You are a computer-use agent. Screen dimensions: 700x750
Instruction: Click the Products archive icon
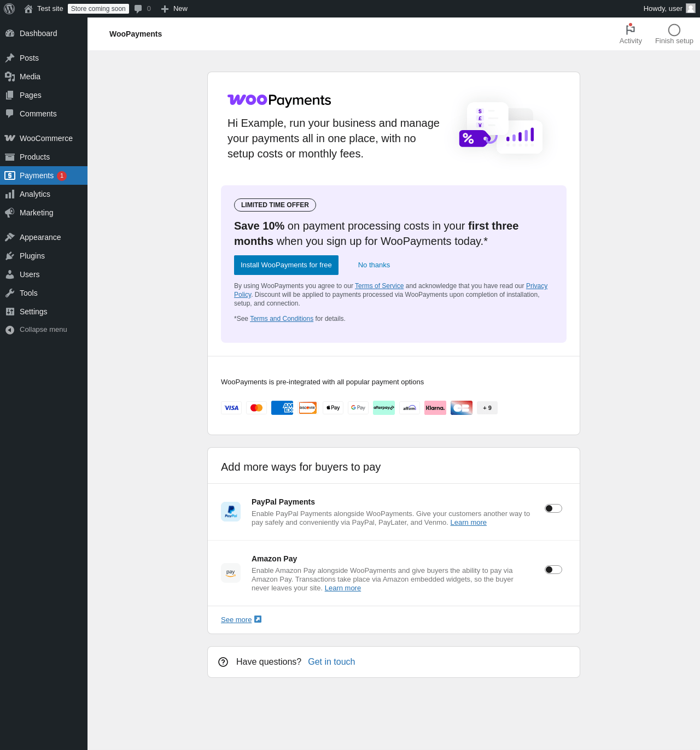[x=10, y=157]
